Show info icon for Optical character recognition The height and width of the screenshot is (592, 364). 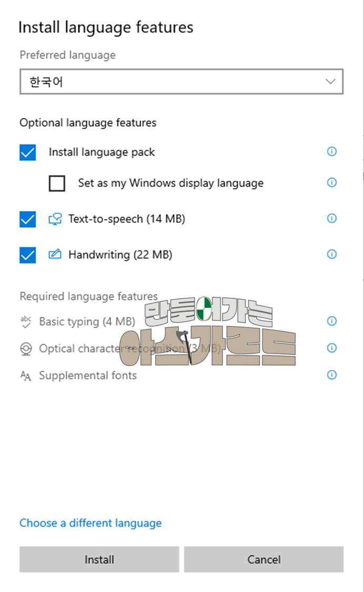pyautogui.click(x=331, y=348)
